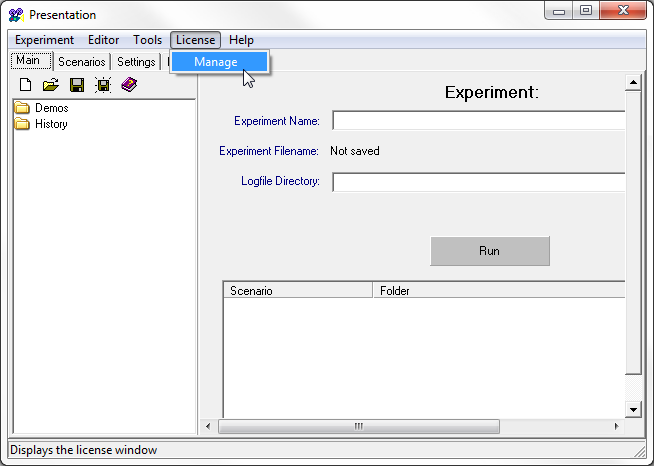Click the 'Not saved' filename text

point(355,151)
